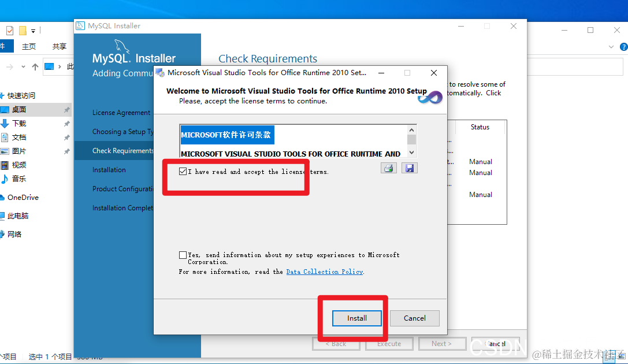Select Choosing a Setup Type step
628x364 pixels.
pyautogui.click(x=123, y=132)
